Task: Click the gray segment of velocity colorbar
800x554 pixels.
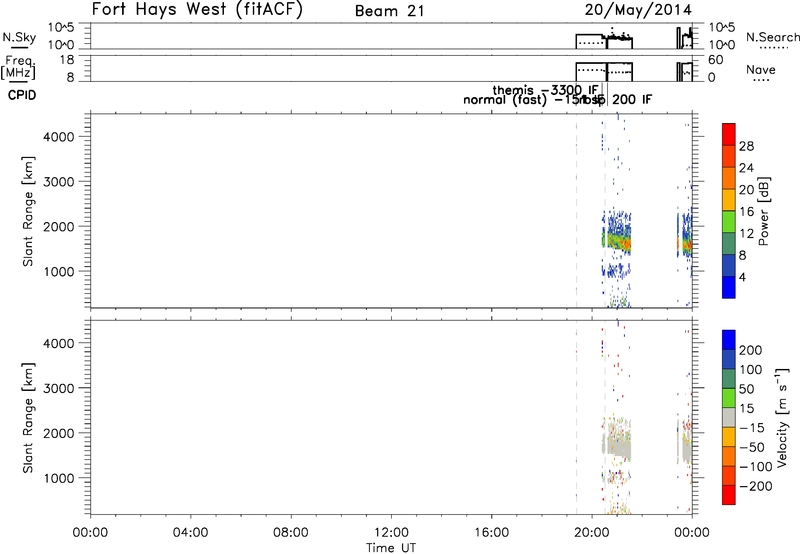Action: click(x=729, y=418)
